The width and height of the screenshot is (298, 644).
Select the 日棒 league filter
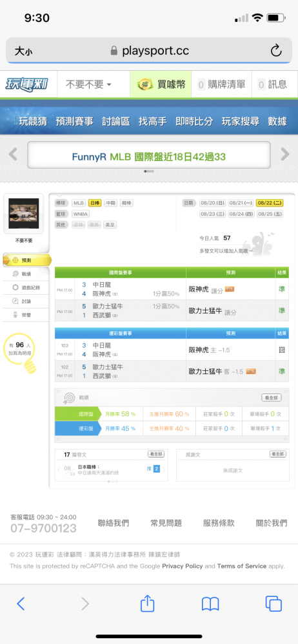[95, 203]
